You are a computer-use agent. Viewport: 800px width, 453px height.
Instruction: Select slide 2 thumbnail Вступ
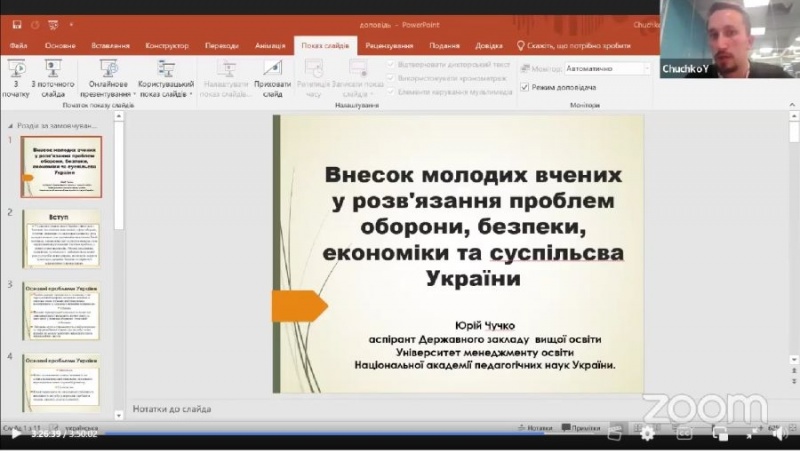tap(62, 238)
